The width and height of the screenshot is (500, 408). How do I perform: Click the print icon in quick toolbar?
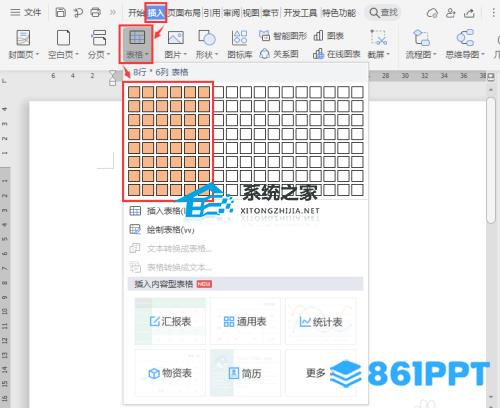(x=96, y=13)
